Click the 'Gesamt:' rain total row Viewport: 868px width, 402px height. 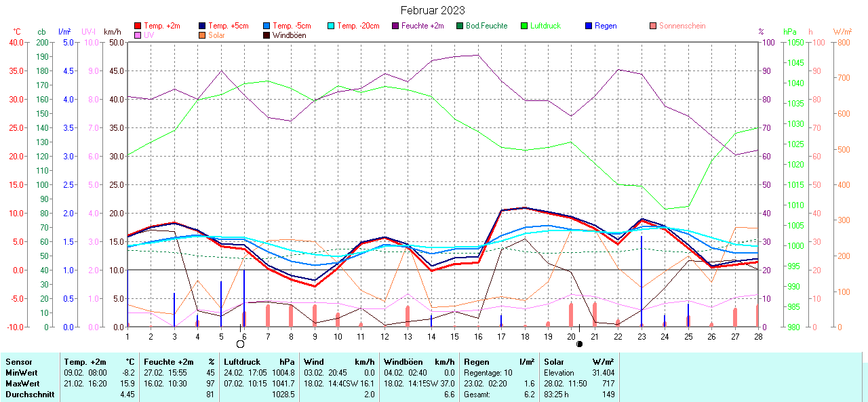[x=499, y=395]
